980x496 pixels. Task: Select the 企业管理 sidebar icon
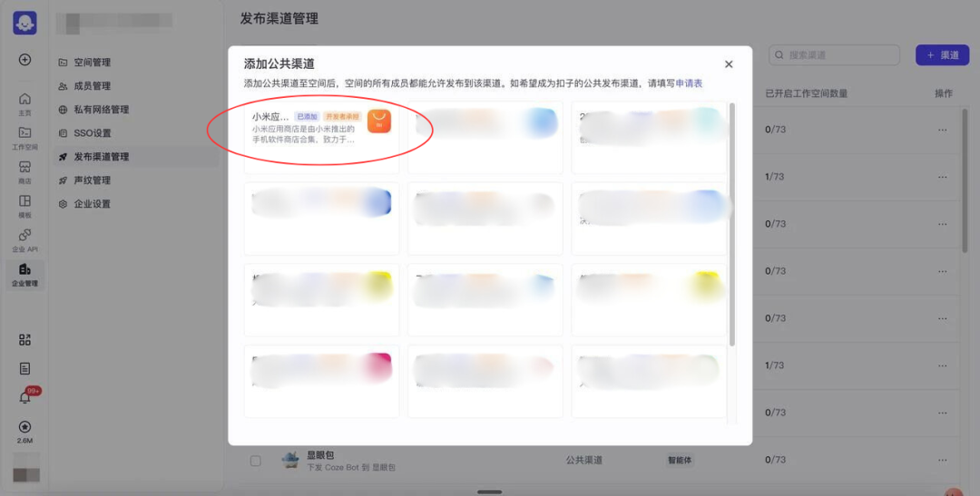pos(24,274)
